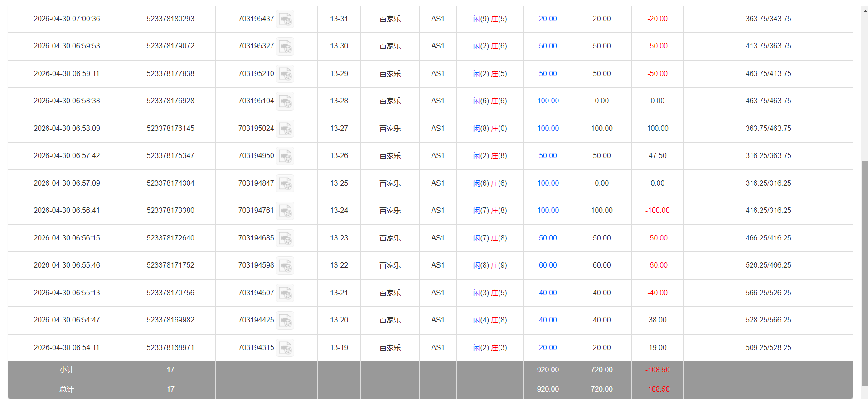The height and width of the screenshot is (399, 868).
Task: Click the replay icon next to 703194761
Action: pos(285,211)
